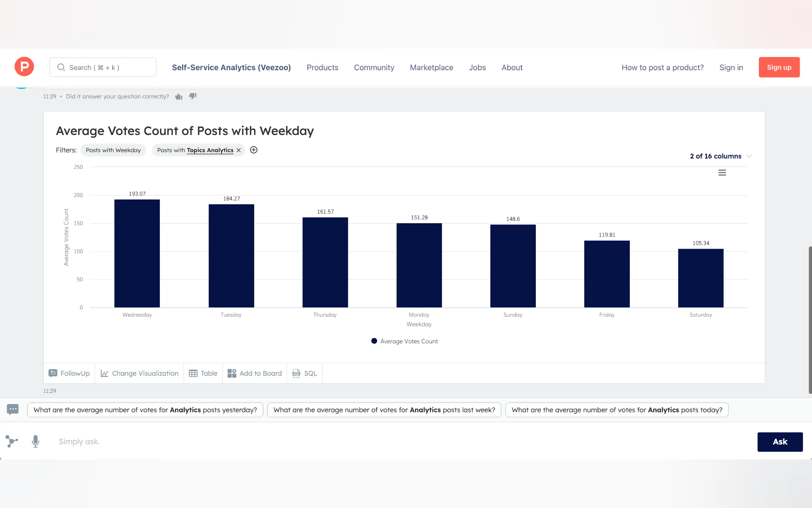812x508 pixels.
Task: Click the Sign up button
Action: point(779,67)
